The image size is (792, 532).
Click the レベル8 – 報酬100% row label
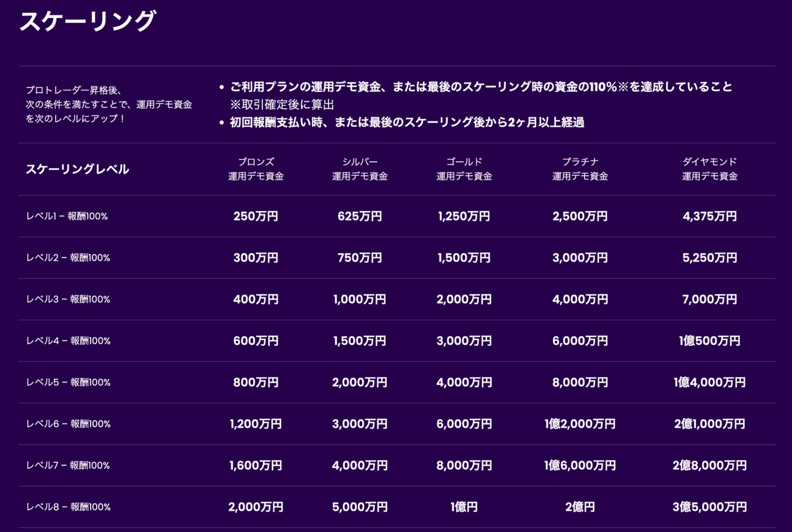click(x=68, y=507)
